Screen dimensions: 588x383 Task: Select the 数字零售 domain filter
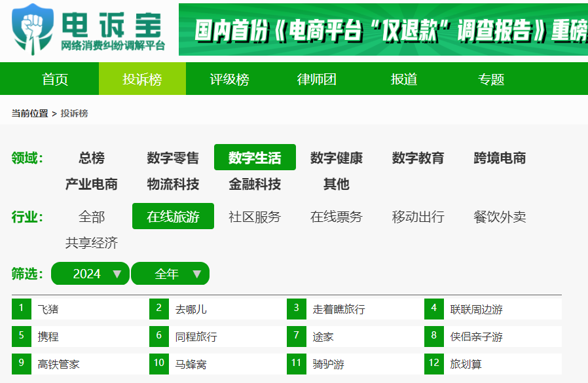pyautogui.click(x=173, y=158)
